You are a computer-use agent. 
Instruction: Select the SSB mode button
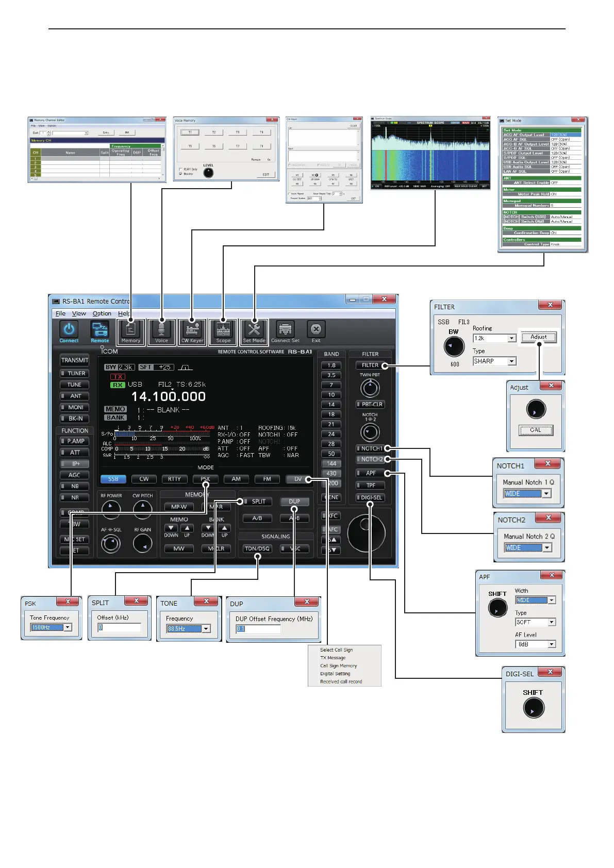tap(113, 479)
